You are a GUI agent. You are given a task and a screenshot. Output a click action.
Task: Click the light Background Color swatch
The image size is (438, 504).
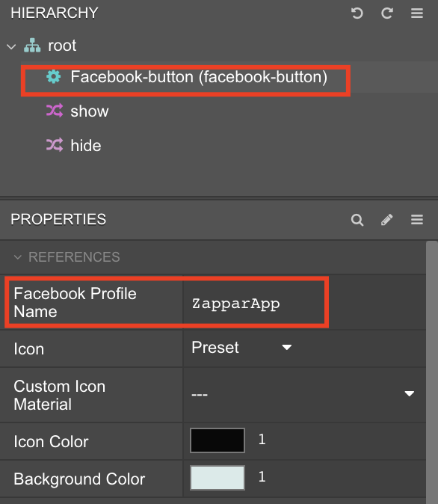[x=218, y=478]
